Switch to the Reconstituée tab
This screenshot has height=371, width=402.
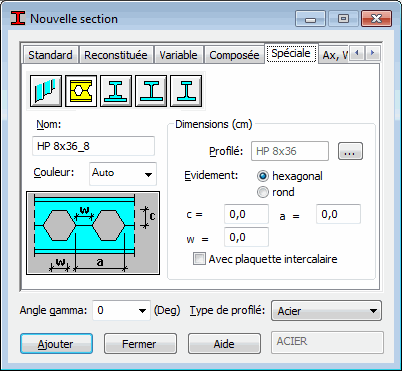[x=116, y=55]
